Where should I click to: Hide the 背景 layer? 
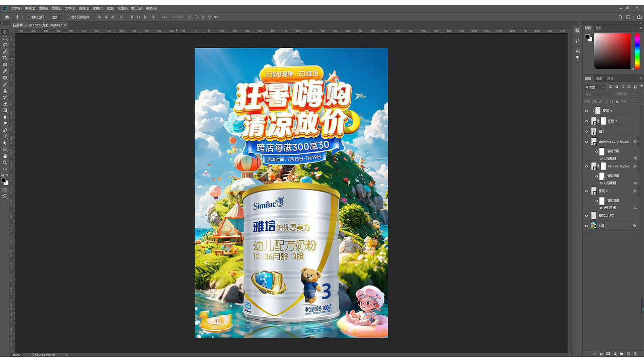pyautogui.click(x=586, y=226)
